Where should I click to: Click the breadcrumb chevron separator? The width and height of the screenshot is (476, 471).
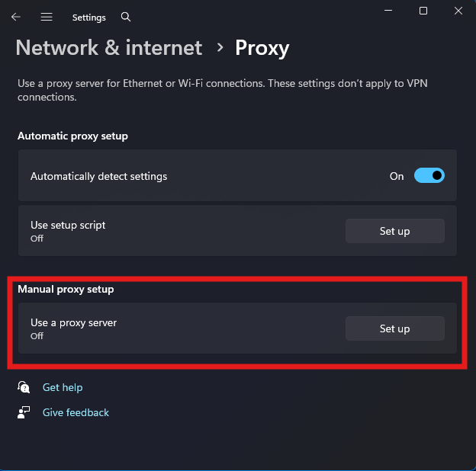(220, 48)
